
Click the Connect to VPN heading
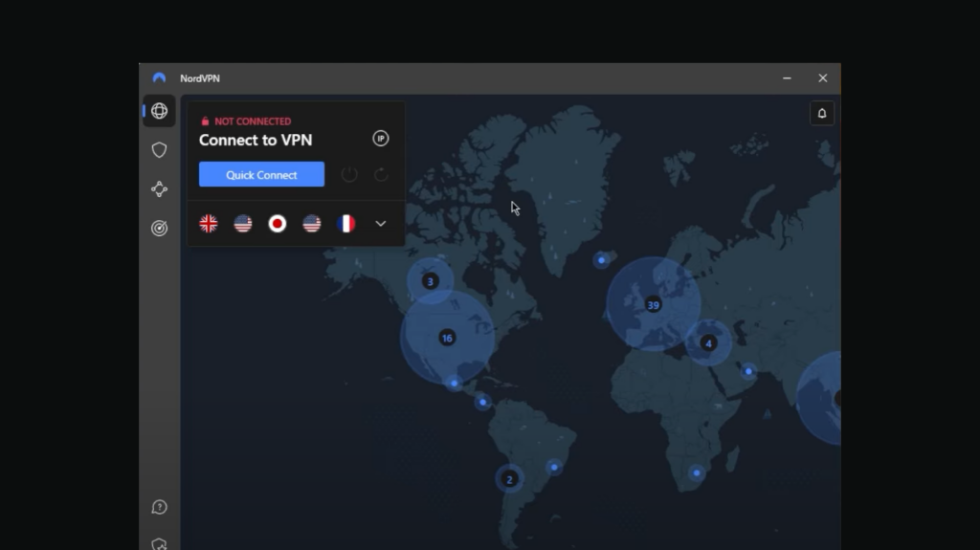tap(255, 140)
